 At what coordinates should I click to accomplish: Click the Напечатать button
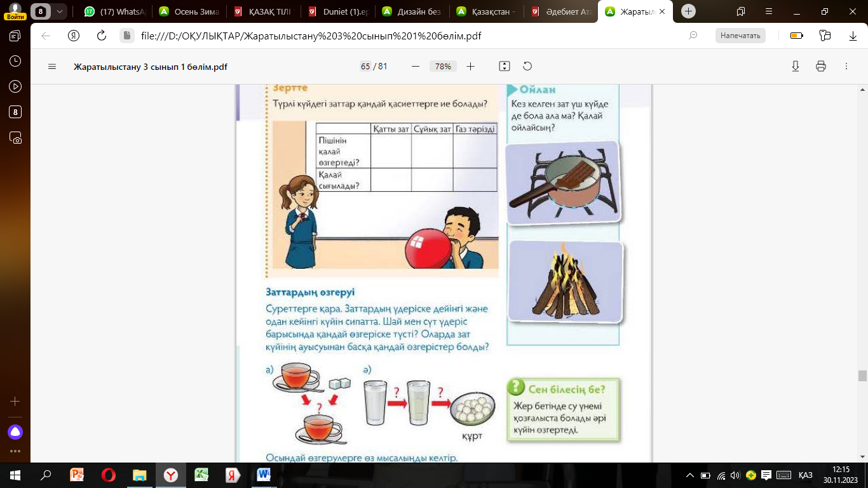pyautogui.click(x=740, y=36)
